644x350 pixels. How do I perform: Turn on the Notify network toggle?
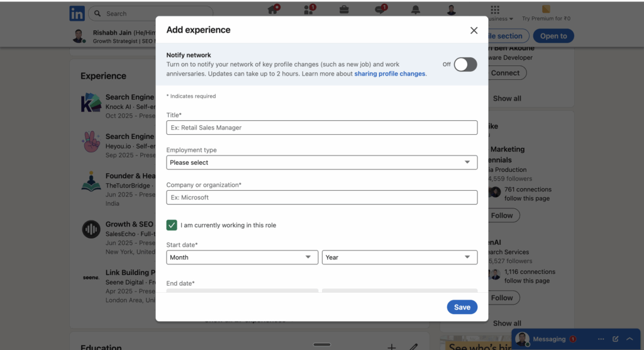465,64
